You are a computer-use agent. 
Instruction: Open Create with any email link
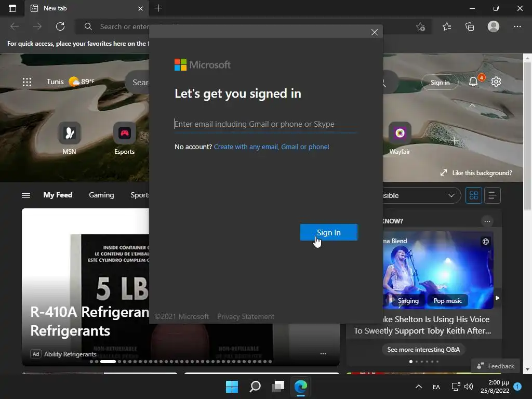tap(271, 147)
